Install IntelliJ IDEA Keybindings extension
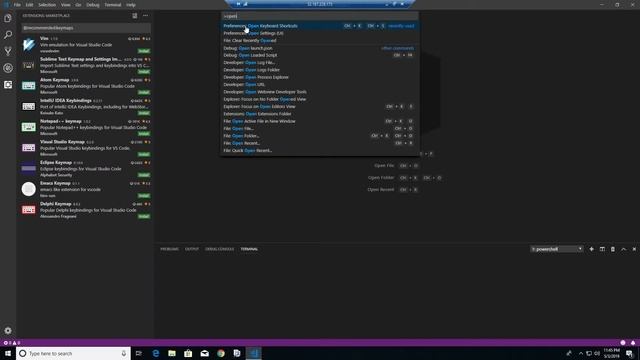 coord(144,113)
